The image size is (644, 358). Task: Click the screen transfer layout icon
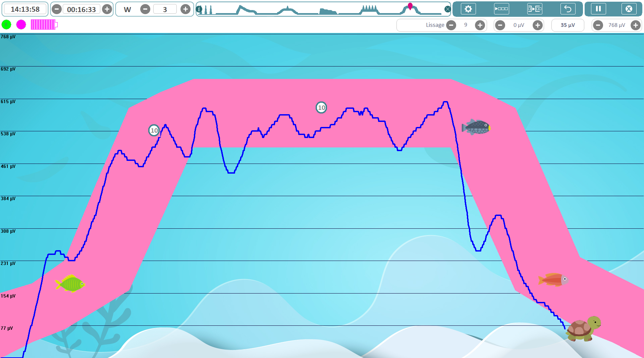pos(535,9)
